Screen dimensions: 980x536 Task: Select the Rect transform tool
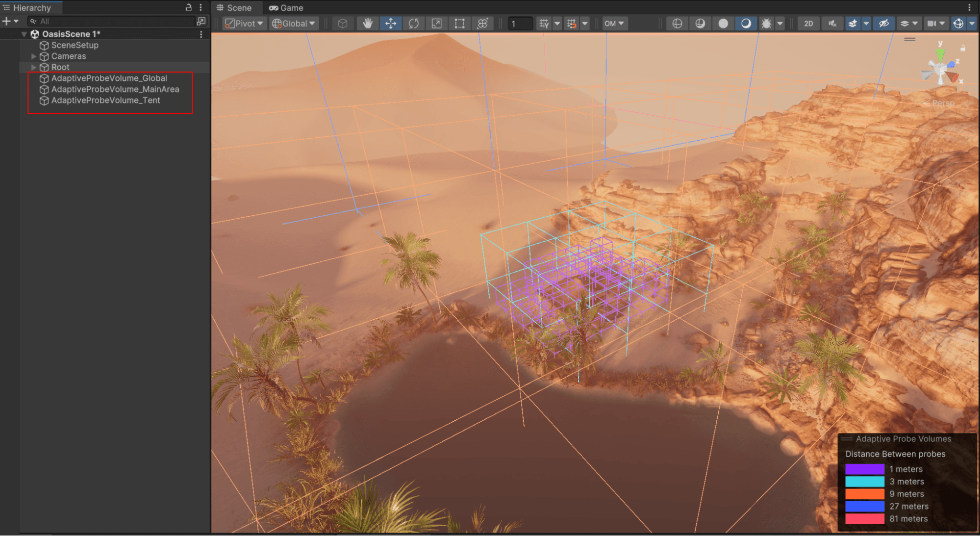click(x=459, y=24)
